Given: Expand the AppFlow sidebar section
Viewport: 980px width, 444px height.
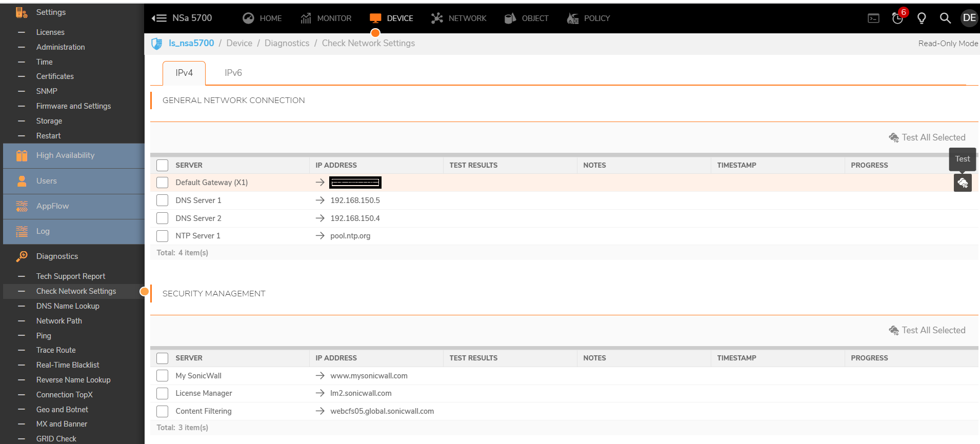Looking at the screenshot, I should (x=52, y=206).
